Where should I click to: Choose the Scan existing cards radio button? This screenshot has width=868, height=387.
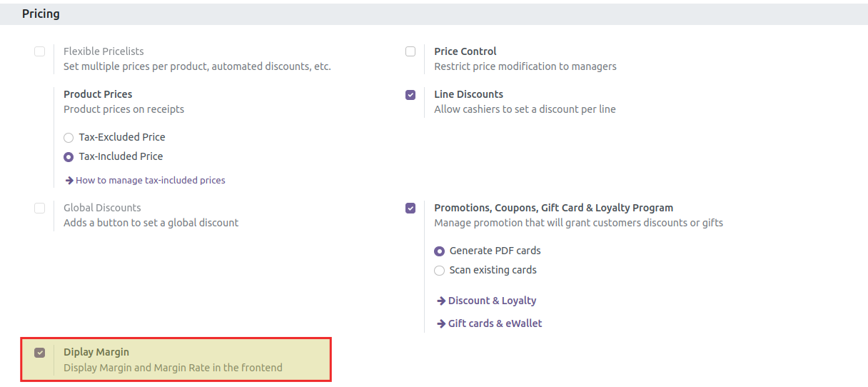[x=440, y=271]
